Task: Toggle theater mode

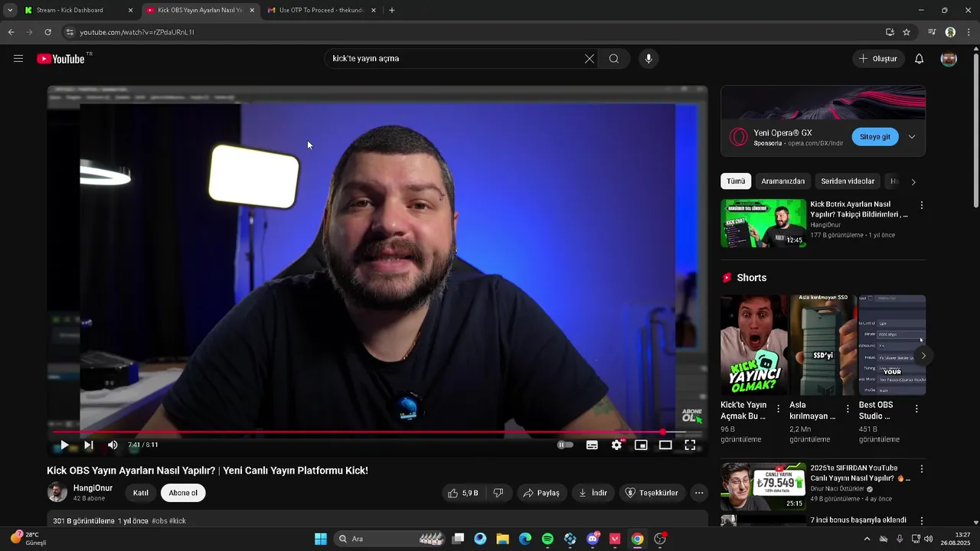Action: (665, 445)
